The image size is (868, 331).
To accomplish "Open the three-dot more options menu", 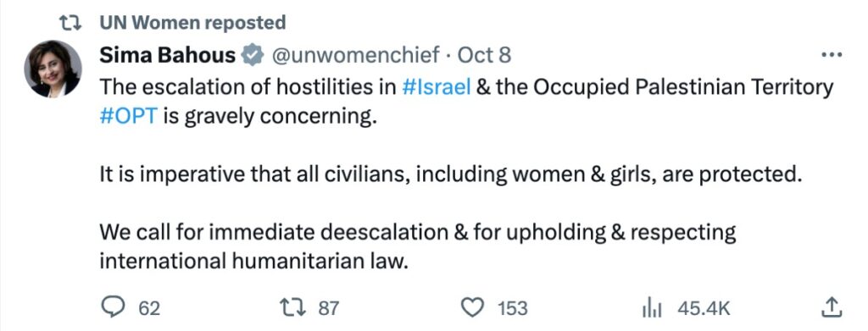I will (832, 55).
